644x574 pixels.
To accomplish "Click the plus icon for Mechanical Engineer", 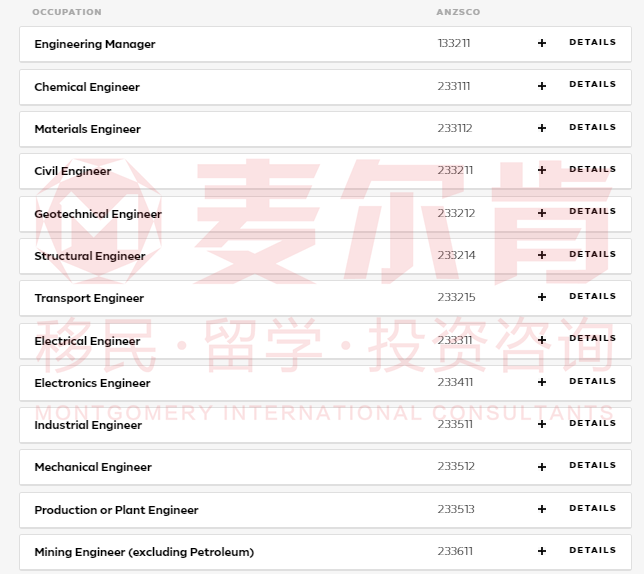I will 542,467.
